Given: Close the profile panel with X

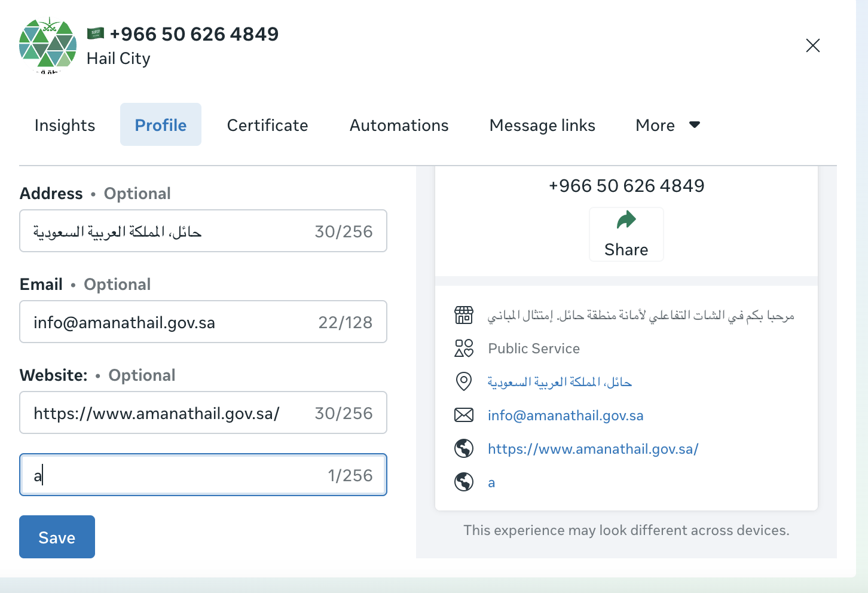Looking at the screenshot, I should [812, 45].
